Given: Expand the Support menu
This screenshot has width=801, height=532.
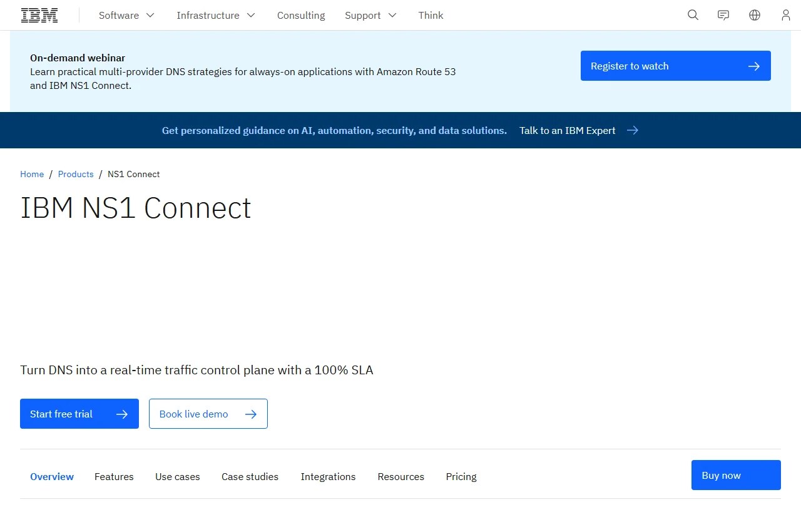Looking at the screenshot, I should 370,15.
